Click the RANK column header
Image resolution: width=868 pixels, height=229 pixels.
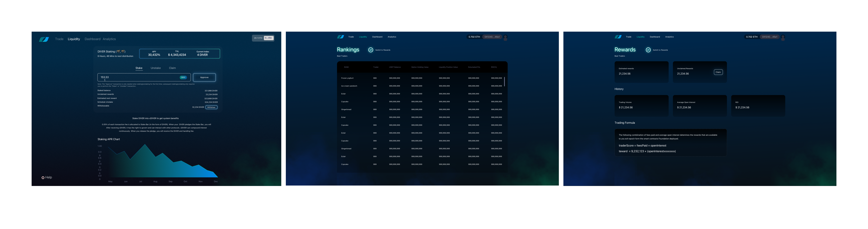[x=346, y=67]
